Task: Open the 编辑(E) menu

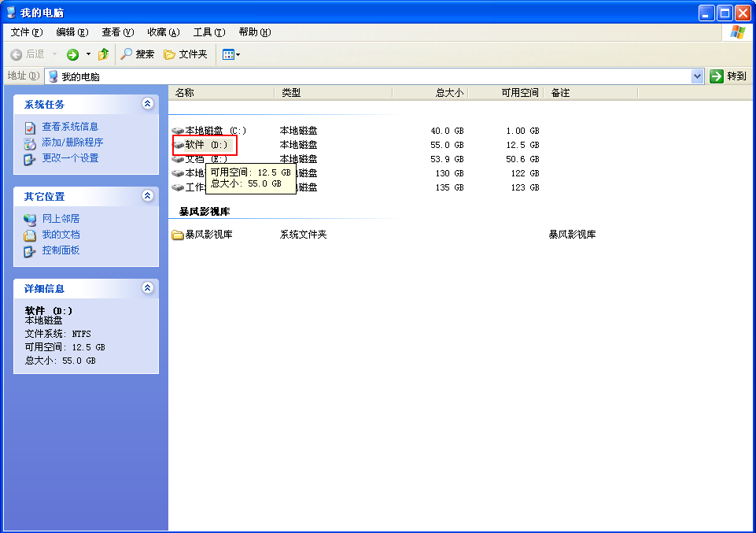Action: click(72, 31)
